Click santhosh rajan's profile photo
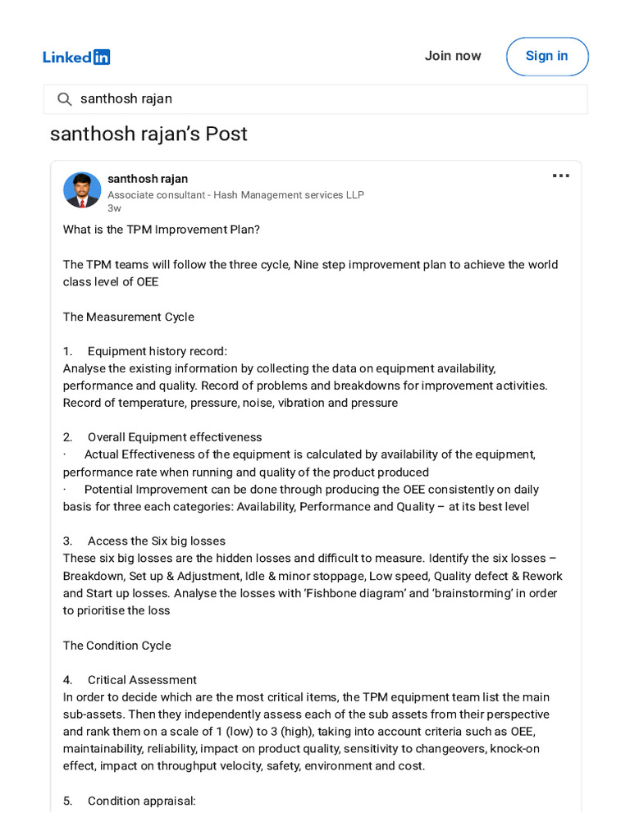Image resolution: width=630 pixels, height=840 pixels. 82,189
